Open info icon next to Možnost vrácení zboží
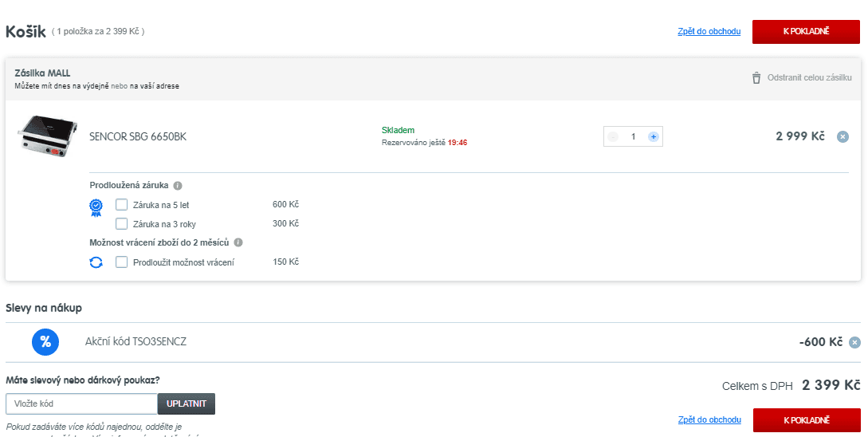This screenshot has width=868, height=437. pyautogui.click(x=238, y=242)
